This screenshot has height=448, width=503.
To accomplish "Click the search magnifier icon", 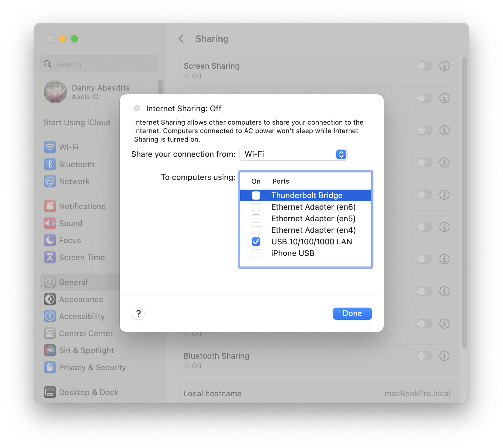I will (48, 64).
